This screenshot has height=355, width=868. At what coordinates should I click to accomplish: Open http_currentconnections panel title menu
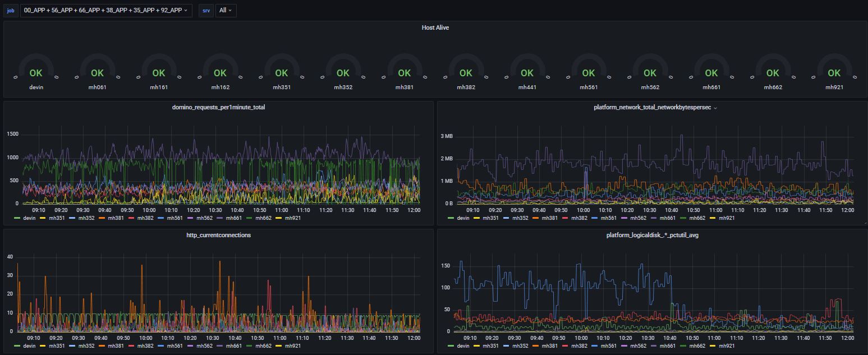[218, 235]
